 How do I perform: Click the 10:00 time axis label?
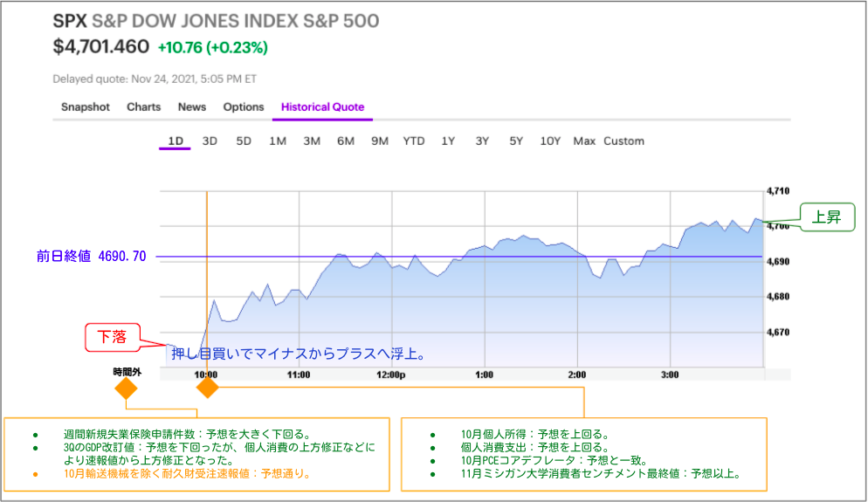pyautogui.click(x=206, y=375)
